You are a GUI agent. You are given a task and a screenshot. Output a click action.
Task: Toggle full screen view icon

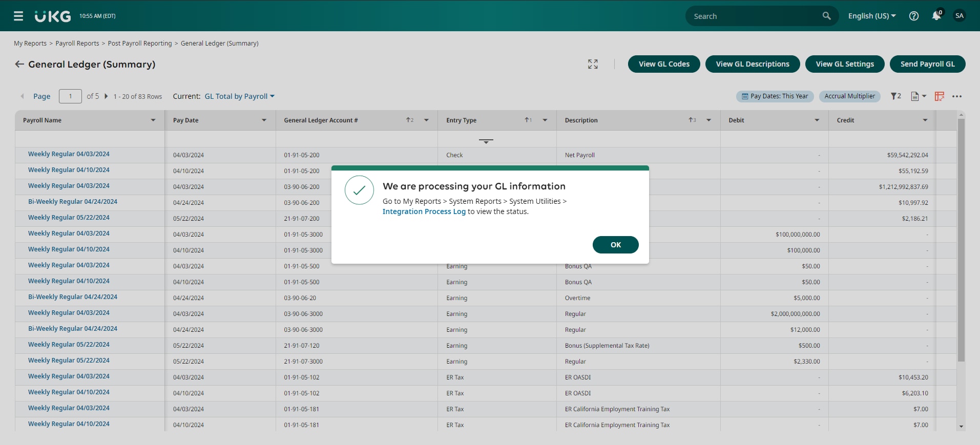click(593, 64)
